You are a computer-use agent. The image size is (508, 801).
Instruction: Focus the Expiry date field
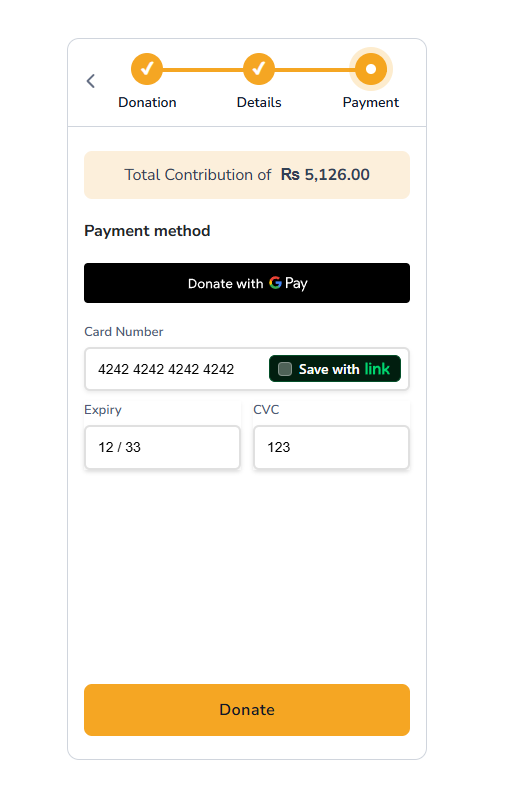162,447
